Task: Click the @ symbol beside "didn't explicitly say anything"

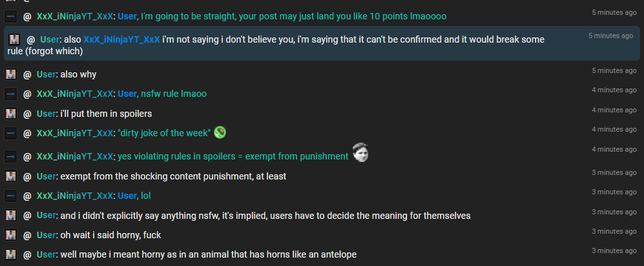Action: pos(28,216)
